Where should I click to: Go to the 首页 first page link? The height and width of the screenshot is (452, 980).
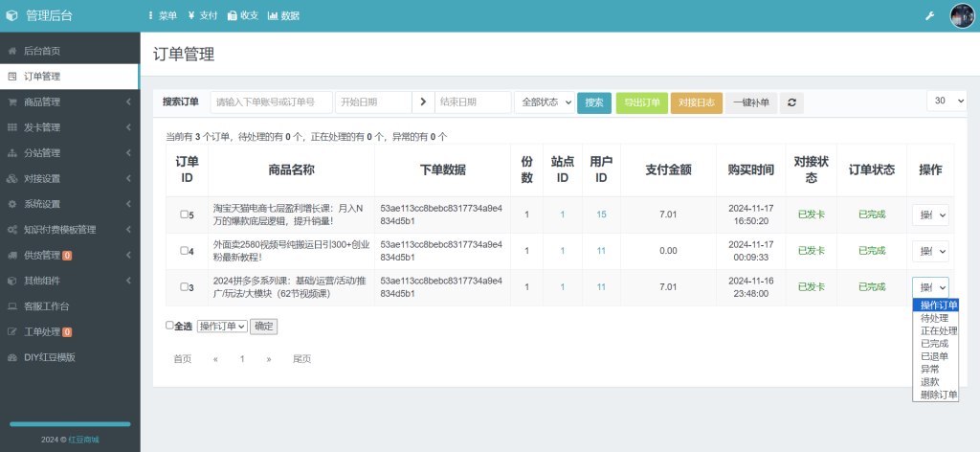(183, 359)
